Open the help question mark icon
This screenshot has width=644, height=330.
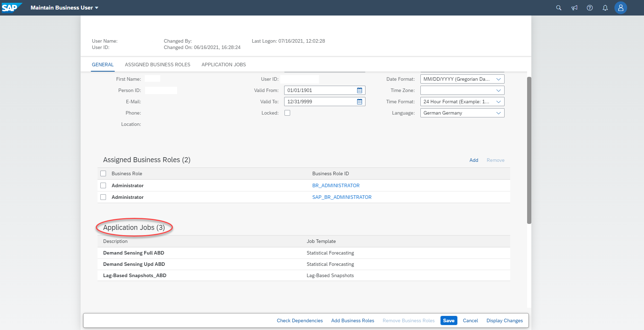[x=590, y=8]
